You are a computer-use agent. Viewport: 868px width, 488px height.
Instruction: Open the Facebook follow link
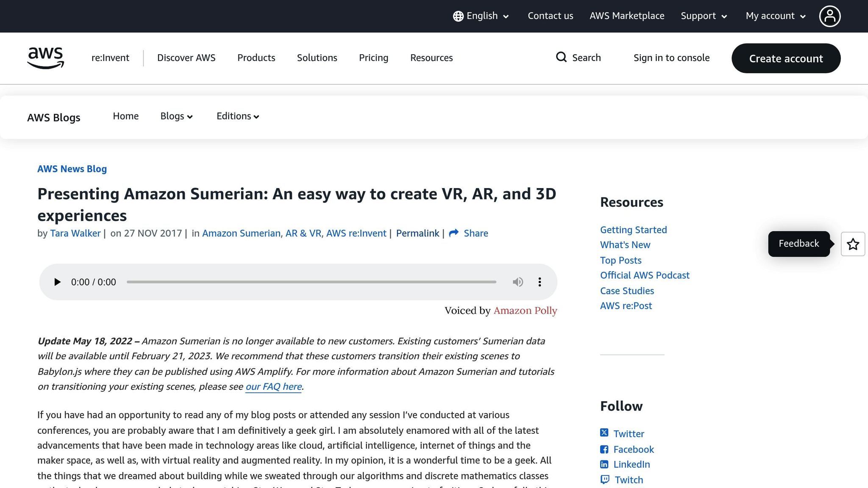pos(633,449)
